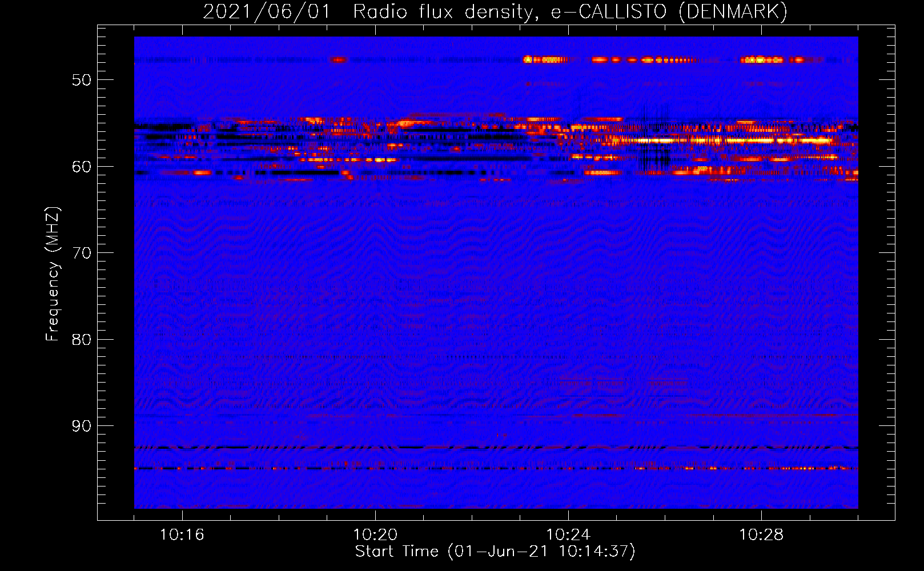Click the plot title '2021/06/01 Radio flux density'
This screenshot has width=924, height=571.
coord(495,12)
